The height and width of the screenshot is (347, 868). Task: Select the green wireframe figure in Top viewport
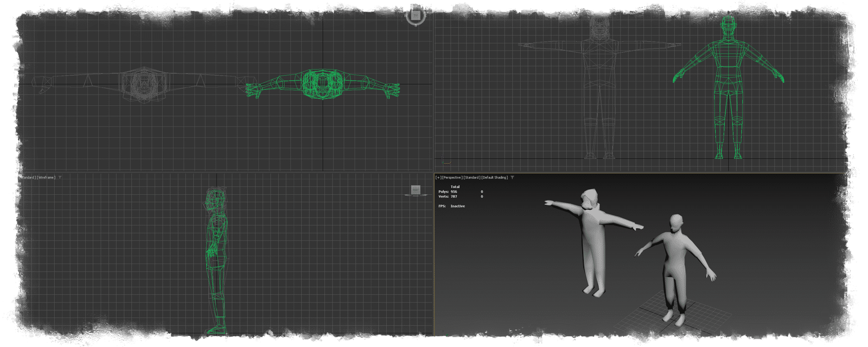tap(322, 84)
